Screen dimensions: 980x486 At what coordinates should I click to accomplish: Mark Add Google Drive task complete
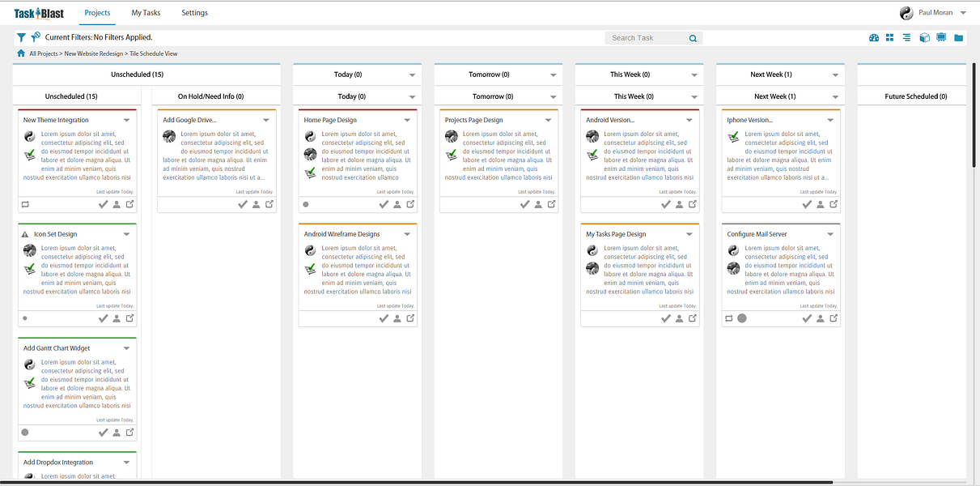pos(243,204)
